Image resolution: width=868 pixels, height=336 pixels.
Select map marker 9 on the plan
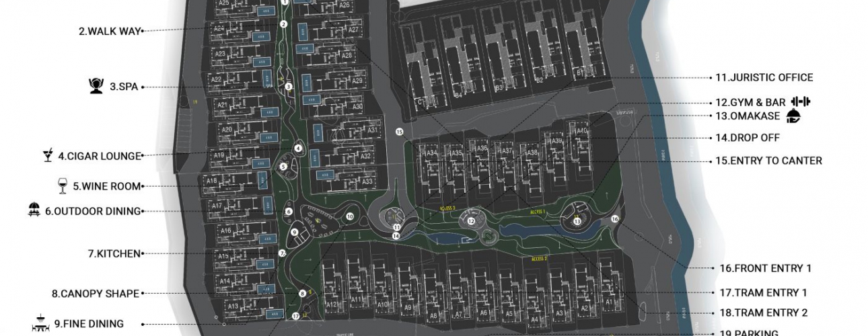pos(294,232)
